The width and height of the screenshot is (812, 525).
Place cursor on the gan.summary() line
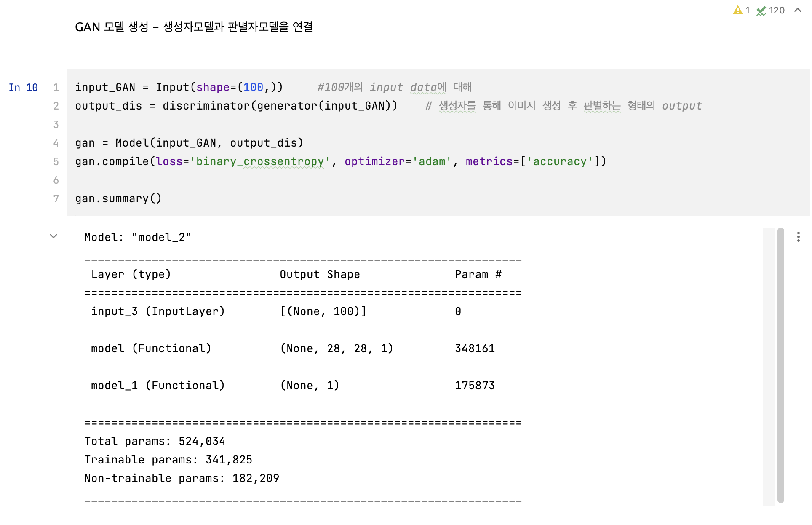(118, 199)
